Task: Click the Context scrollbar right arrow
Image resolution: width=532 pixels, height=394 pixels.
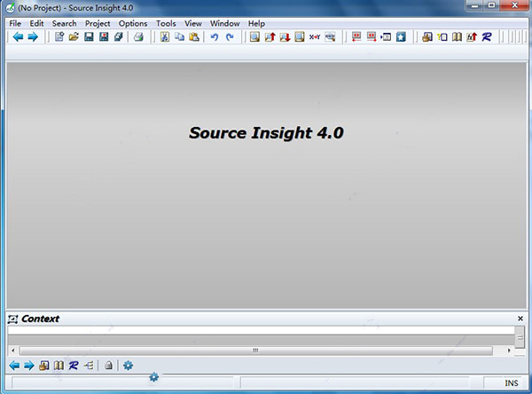Action: [509, 351]
